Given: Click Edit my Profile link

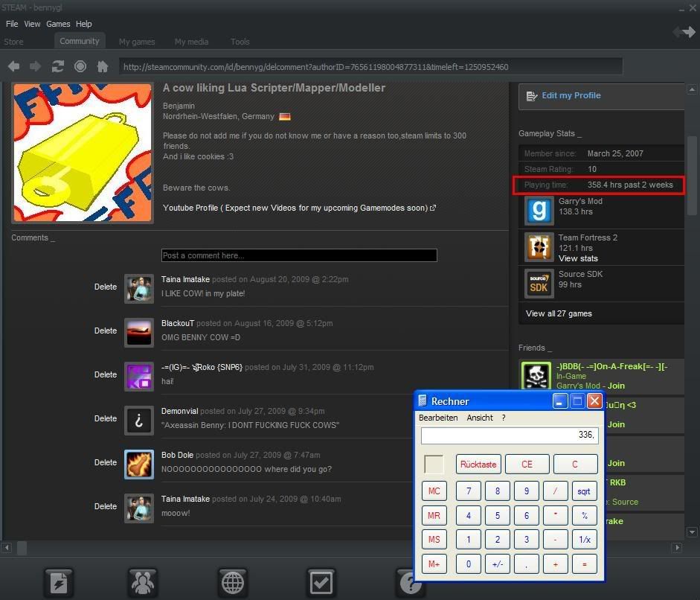Looking at the screenshot, I should tap(571, 95).
